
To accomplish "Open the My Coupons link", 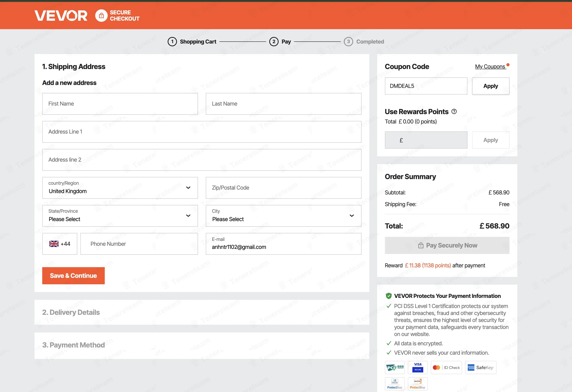I will (x=490, y=67).
